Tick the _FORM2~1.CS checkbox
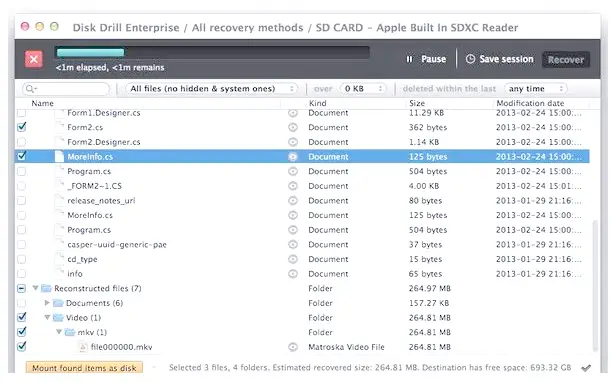 coord(22,186)
